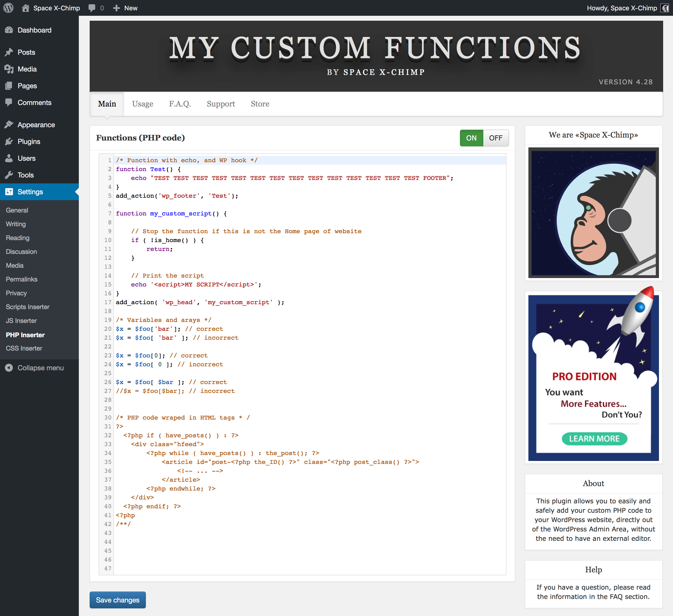Open the F.A.Q. tab
Viewport: 673px width, 616px height.
pyautogui.click(x=180, y=104)
